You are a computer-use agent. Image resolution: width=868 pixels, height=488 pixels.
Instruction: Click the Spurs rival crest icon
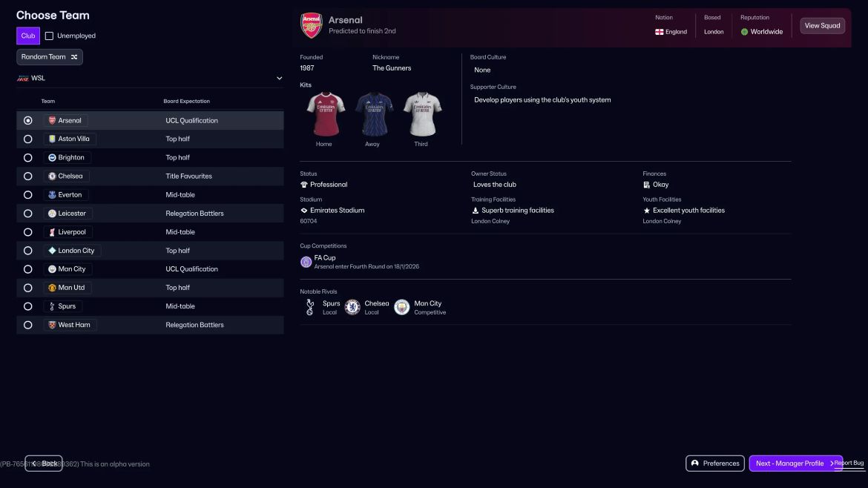310,307
